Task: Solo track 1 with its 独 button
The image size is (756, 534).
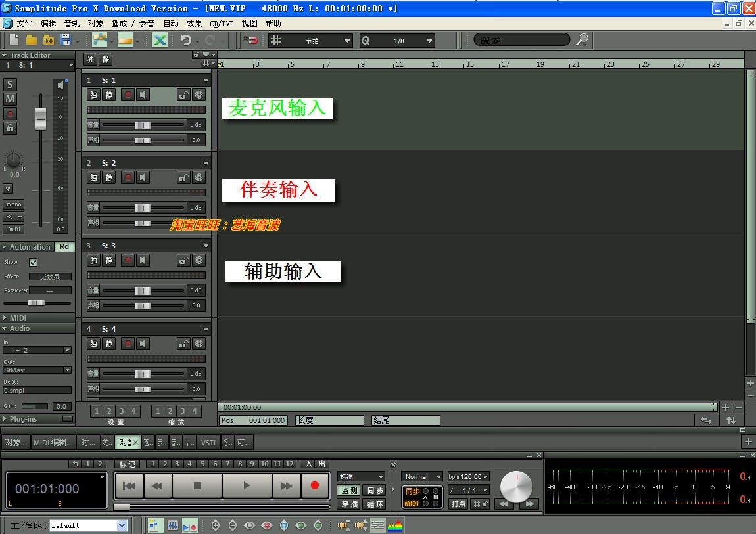Action: point(94,95)
